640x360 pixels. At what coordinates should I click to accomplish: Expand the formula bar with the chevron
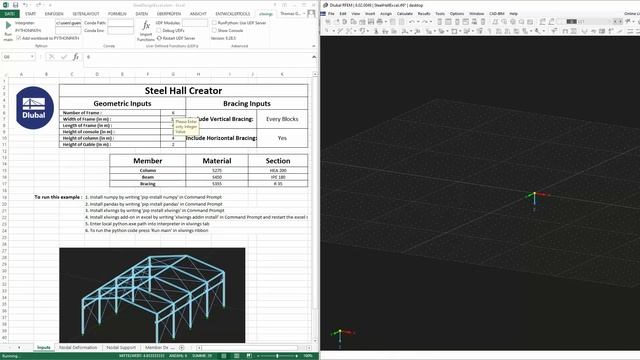[x=314, y=57]
